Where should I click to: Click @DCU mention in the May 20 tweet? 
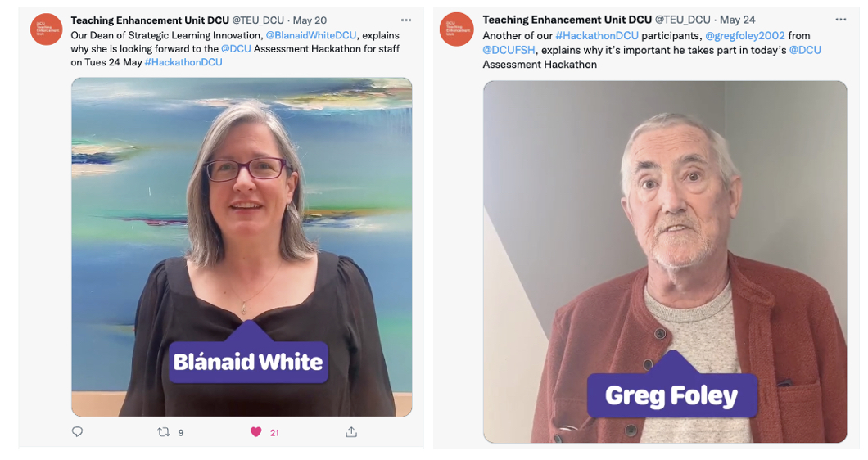click(x=236, y=49)
